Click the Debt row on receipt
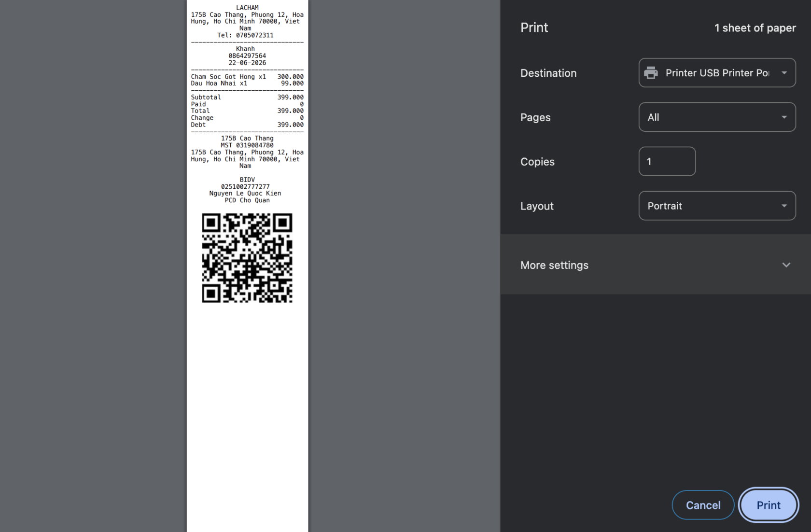The image size is (811, 532). [x=247, y=125]
